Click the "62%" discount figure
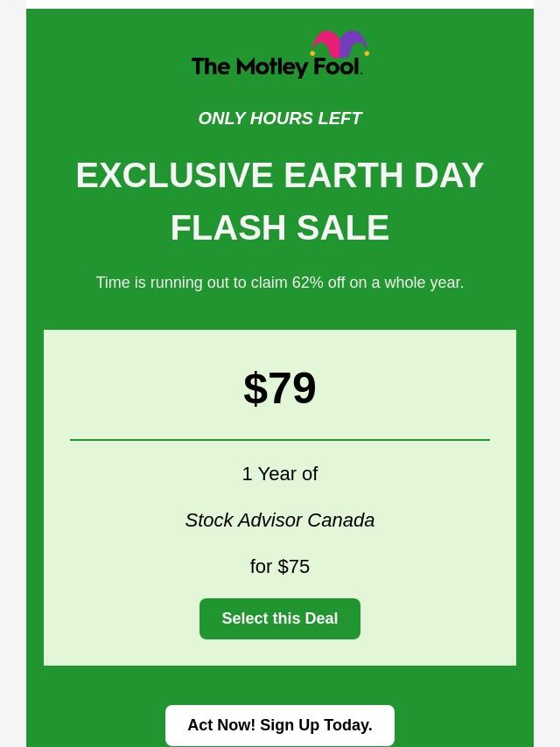This screenshot has height=747, width=560. (x=308, y=283)
